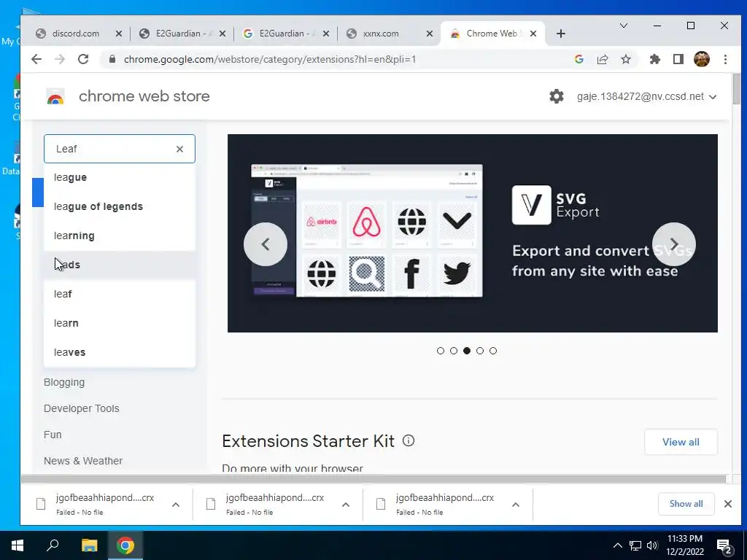Close the xxnx.com tab
The image size is (747, 560).
[429, 34]
